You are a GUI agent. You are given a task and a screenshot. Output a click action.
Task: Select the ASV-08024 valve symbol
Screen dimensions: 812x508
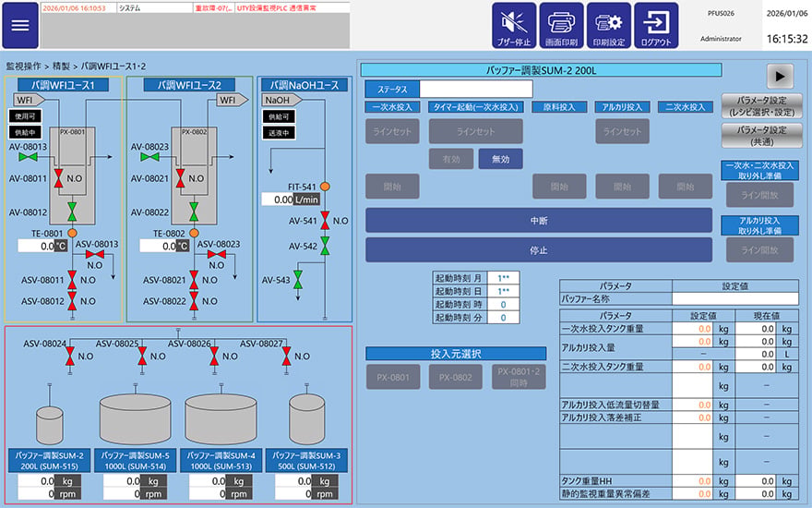click(x=70, y=357)
